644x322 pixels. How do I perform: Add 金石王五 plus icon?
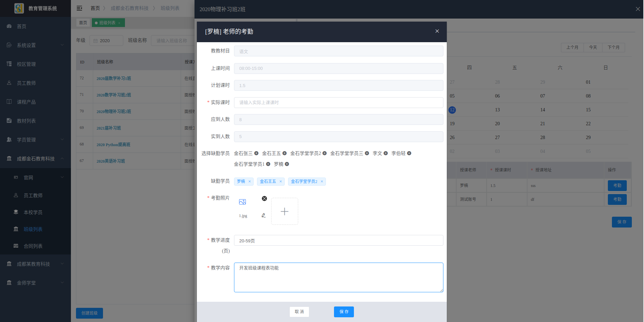[285, 153]
